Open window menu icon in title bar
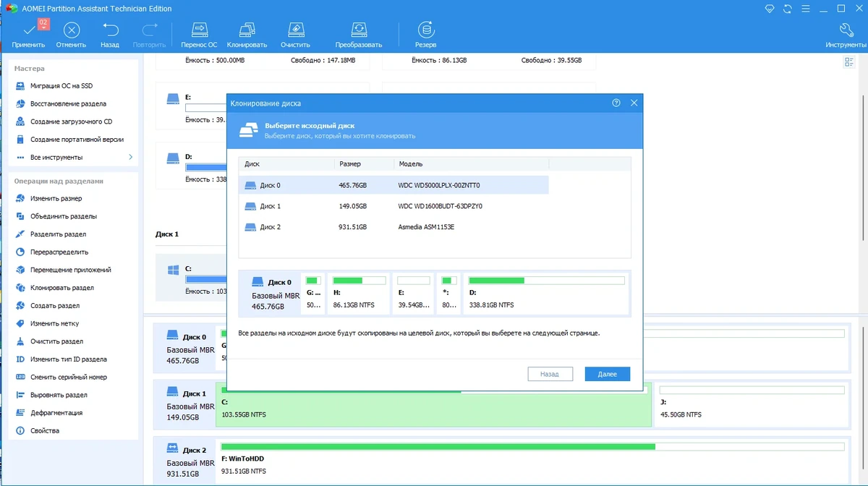 pos(807,9)
